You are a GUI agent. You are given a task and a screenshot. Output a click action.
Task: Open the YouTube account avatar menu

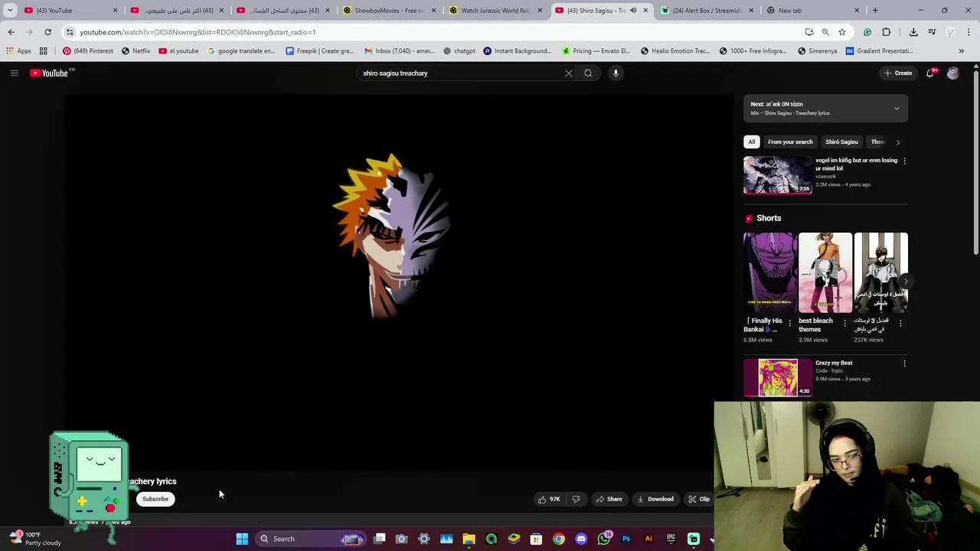[x=953, y=73]
